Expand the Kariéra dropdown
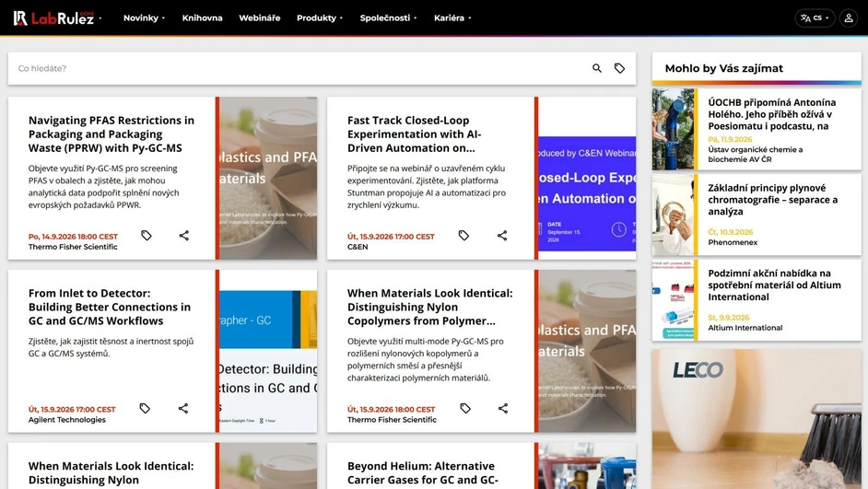Image resolution: width=868 pixels, height=489 pixels. pos(452,17)
